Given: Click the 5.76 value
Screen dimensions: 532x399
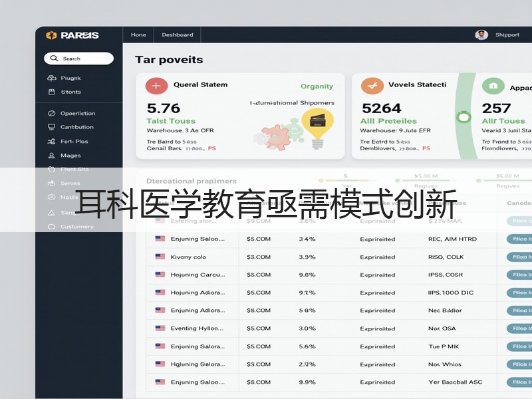Looking at the screenshot, I should click(x=164, y=108).
